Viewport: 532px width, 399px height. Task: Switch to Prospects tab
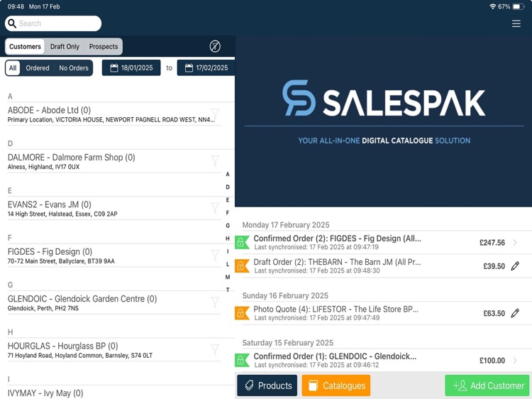point(104,47)
